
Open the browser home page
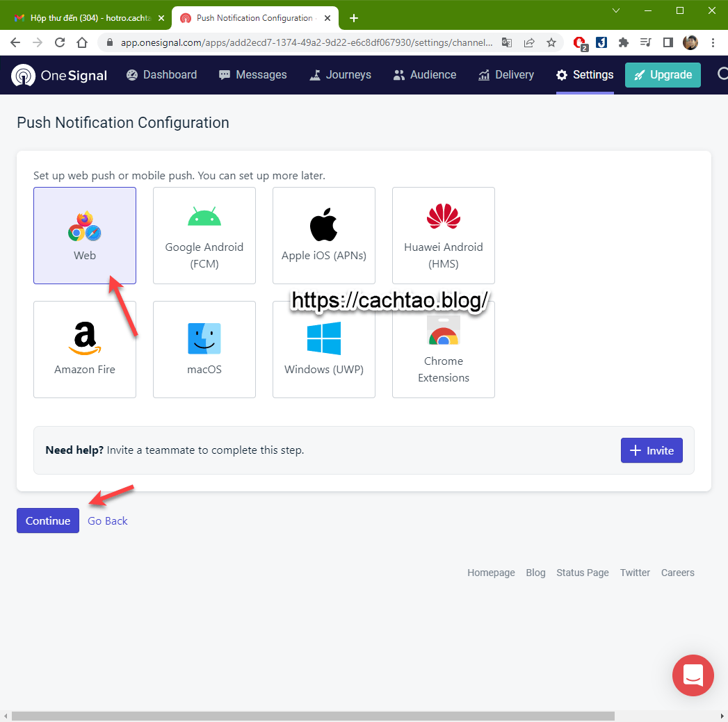pyautogui.click(x=82, y=42)
